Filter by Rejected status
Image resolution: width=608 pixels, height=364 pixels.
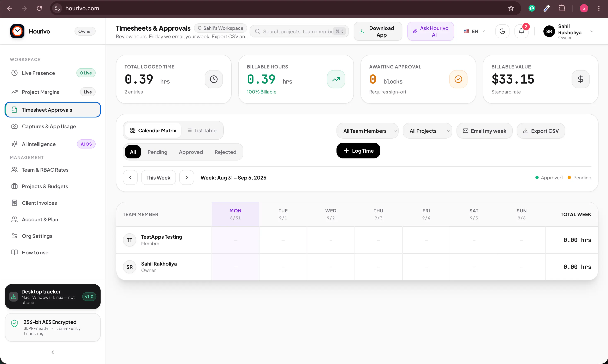point(225,152)
